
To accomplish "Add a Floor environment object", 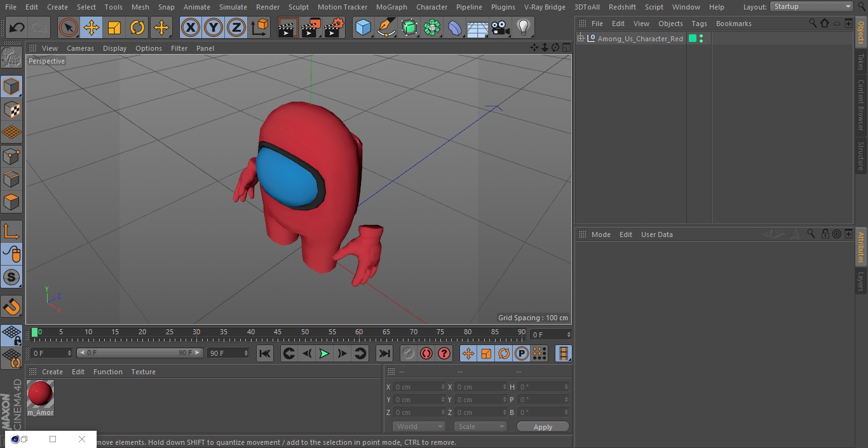I will (x=478, y=27).
